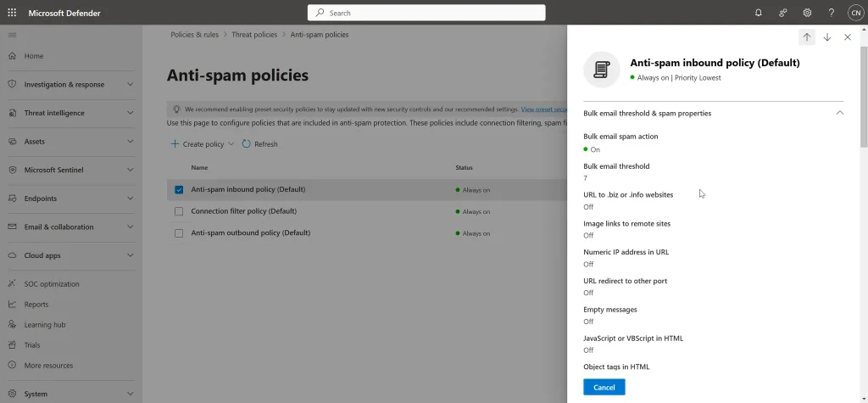Image resolution: width=868 pixels, height=403 pixels.
Task: Click the Reports chart icon
Action: coord(12,305)
